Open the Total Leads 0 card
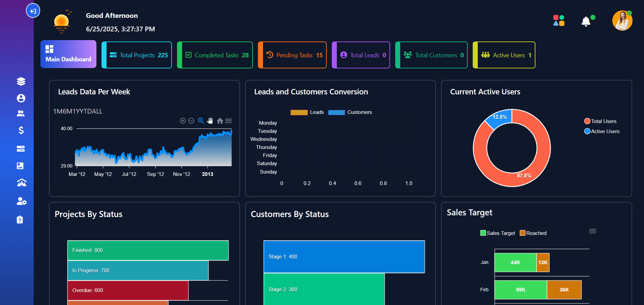The image size is (644, 305). [x=361, y=55]
